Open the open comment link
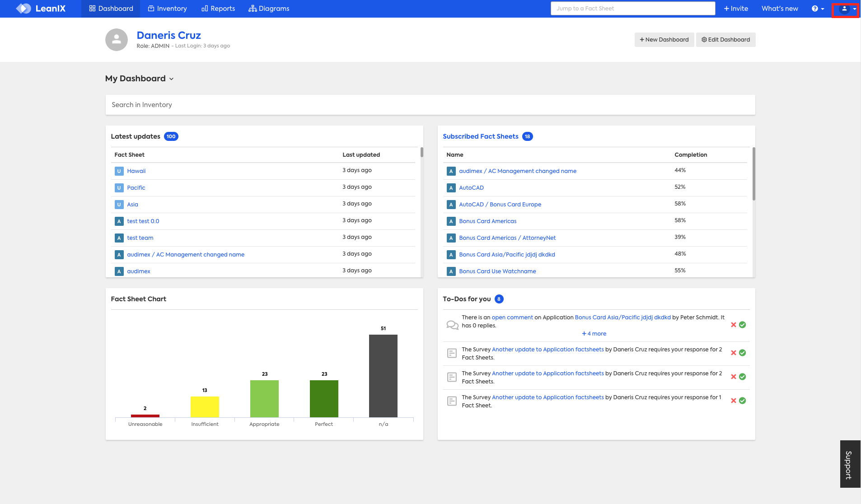 tap(512, 317)
